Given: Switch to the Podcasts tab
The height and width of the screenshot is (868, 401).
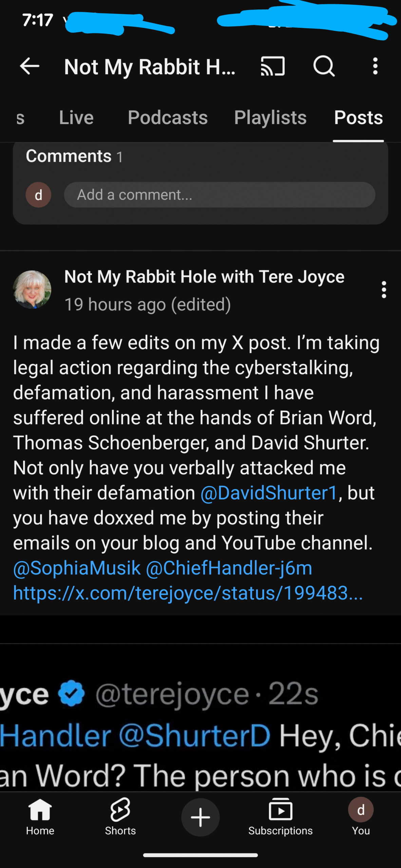Looking at the screenshot, I should [x=168, y=118].
